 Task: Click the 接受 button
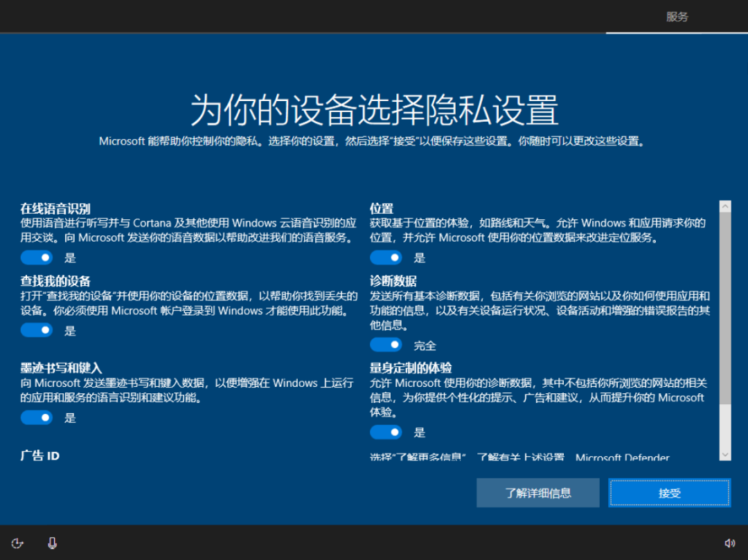pos(669,493)
